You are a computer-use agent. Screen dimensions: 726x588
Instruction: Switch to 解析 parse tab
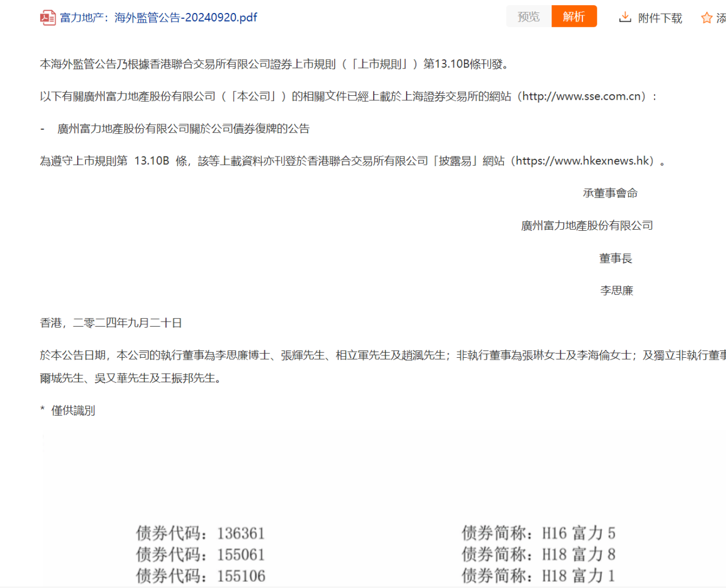574,16
